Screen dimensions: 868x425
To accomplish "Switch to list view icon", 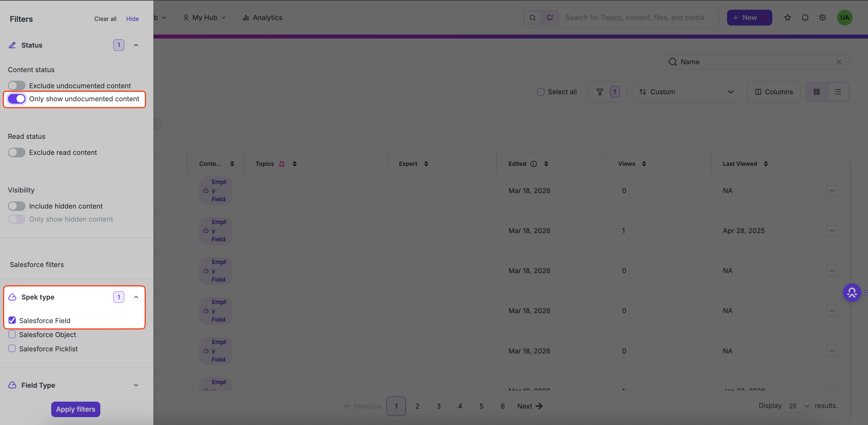I will [838, 92].
